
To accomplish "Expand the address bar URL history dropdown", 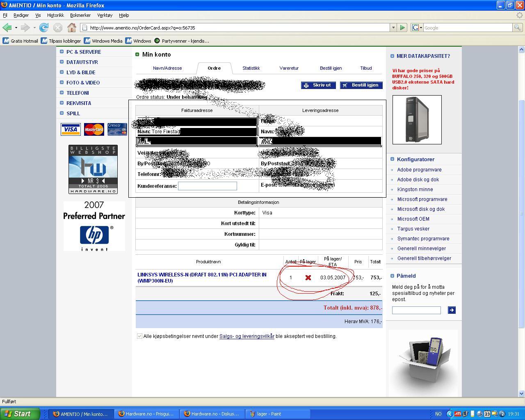I will (393, 27).
